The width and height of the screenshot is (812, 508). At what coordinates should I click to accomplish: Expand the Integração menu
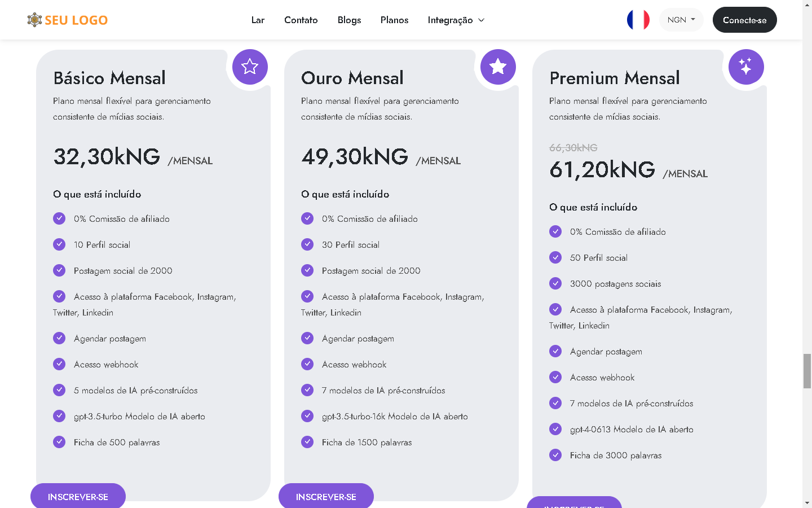[450, 20]
